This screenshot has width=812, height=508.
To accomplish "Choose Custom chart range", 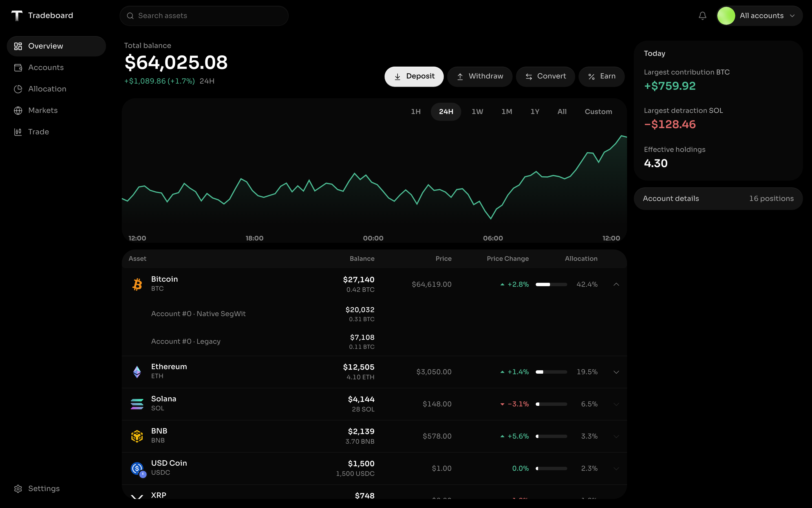I will [x=598, y=111].
